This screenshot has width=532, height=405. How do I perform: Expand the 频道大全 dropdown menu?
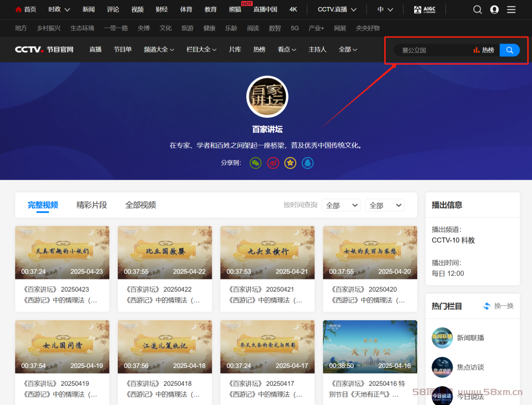(159, 49)
